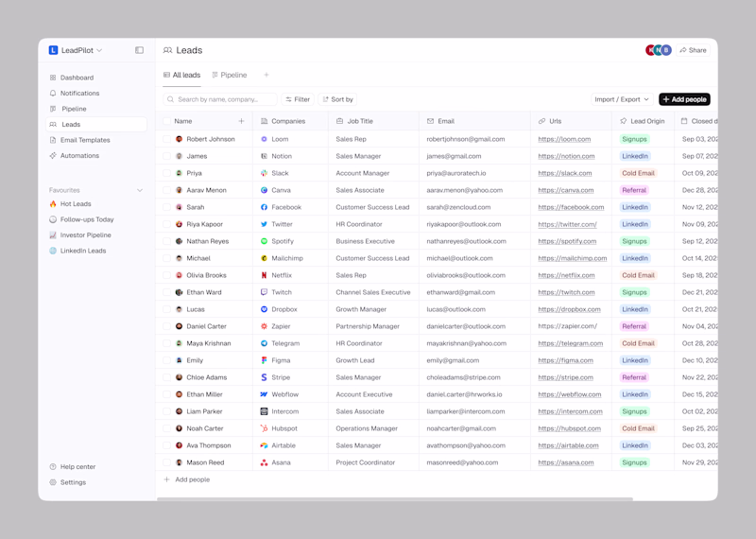
Task: Click the Name column header
Action: (183, 121)
